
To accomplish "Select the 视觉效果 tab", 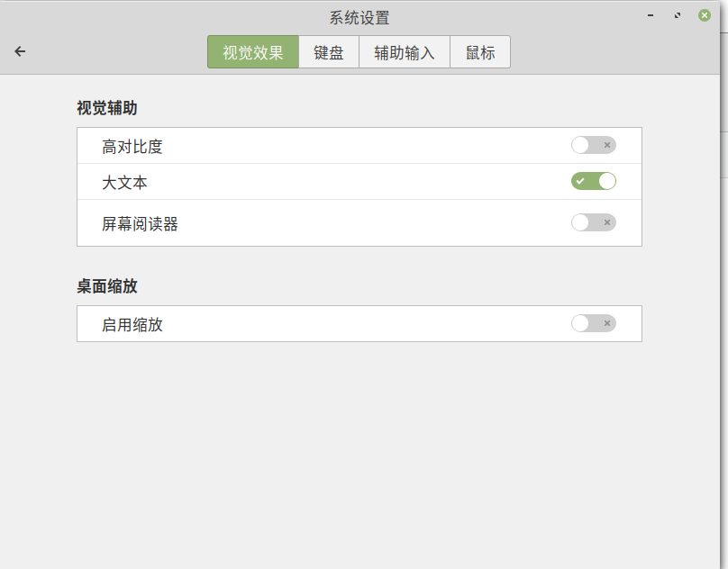I will point(253,52).
